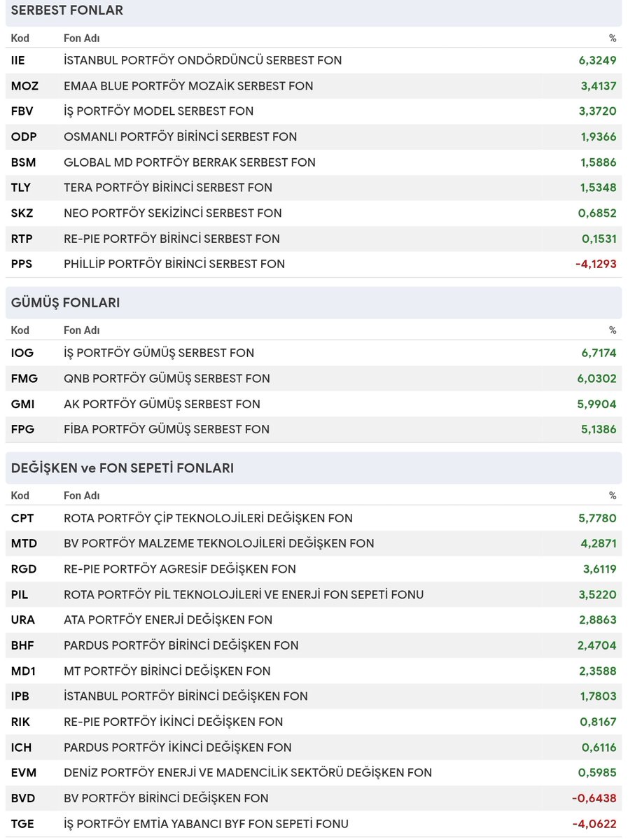Click the TGE fund code

click(x=22, y=824)
